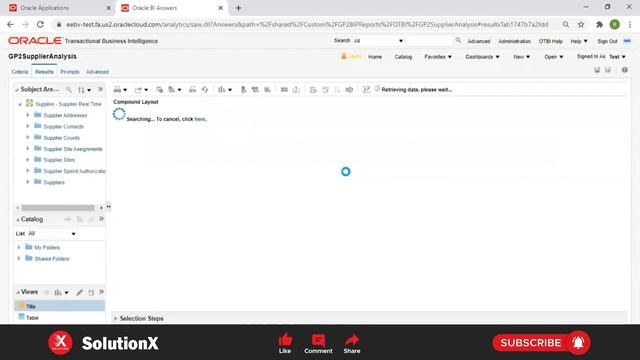
Task: Open the Administration link
Action: [x=514, y=41]
